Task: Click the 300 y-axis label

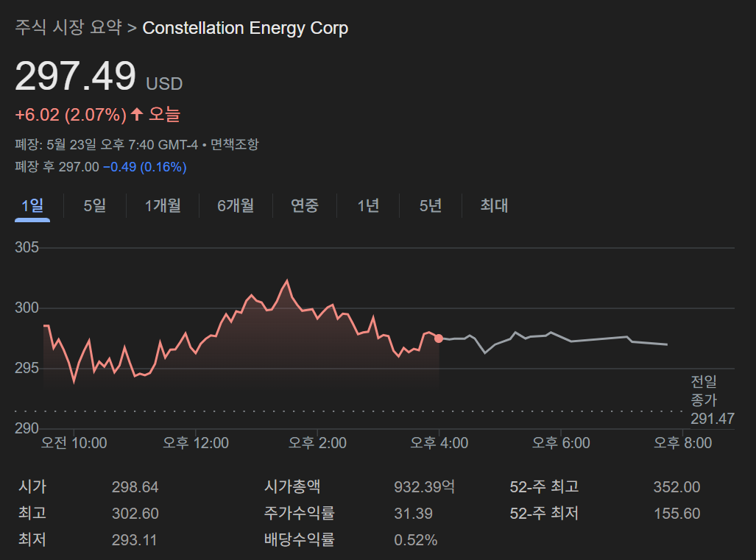Action: click(x=27, y=308)
